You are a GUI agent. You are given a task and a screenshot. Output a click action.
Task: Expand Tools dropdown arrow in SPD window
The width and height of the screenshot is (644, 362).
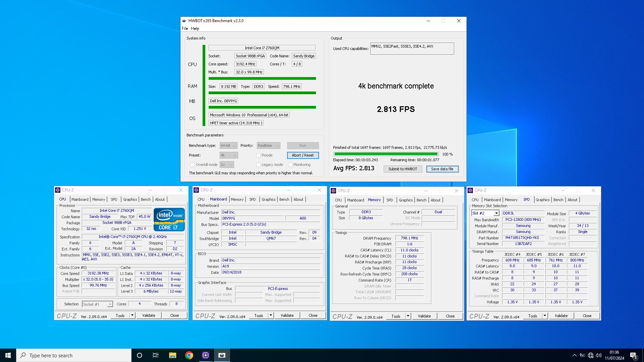(545, 316)
